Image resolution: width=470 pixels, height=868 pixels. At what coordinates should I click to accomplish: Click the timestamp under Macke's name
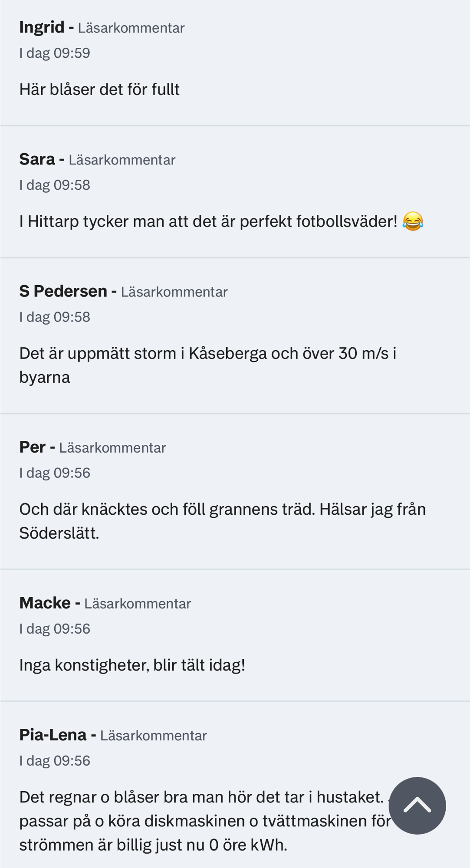55,628
